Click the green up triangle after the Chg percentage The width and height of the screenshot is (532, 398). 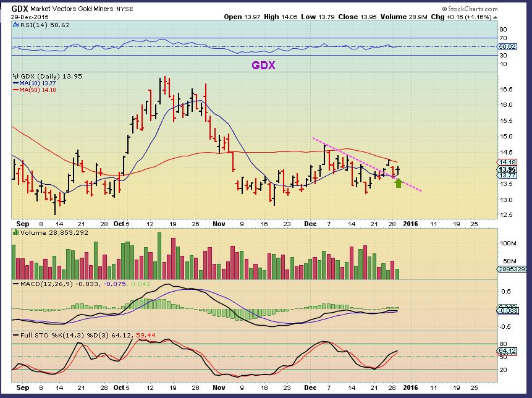(x=496, y=17)
